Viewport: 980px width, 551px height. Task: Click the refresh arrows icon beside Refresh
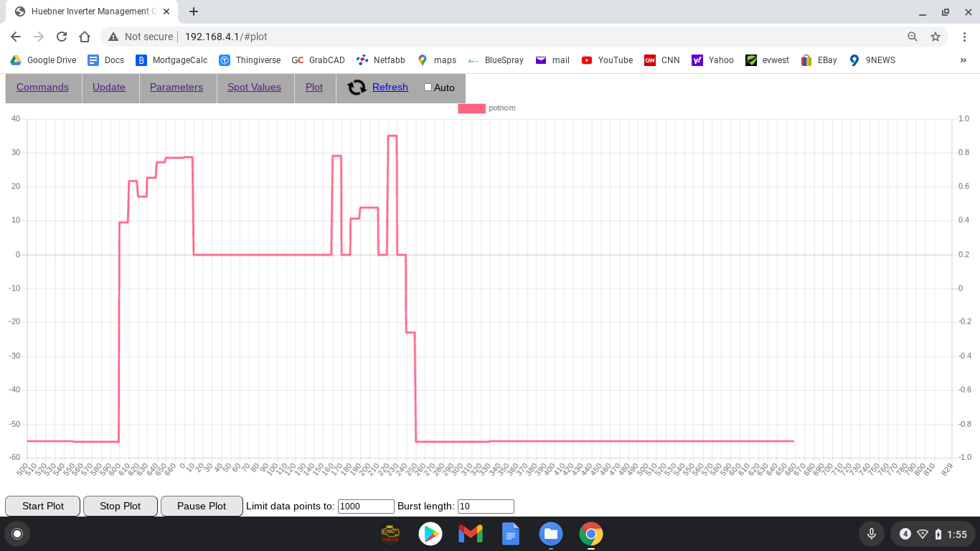(357, 88)
